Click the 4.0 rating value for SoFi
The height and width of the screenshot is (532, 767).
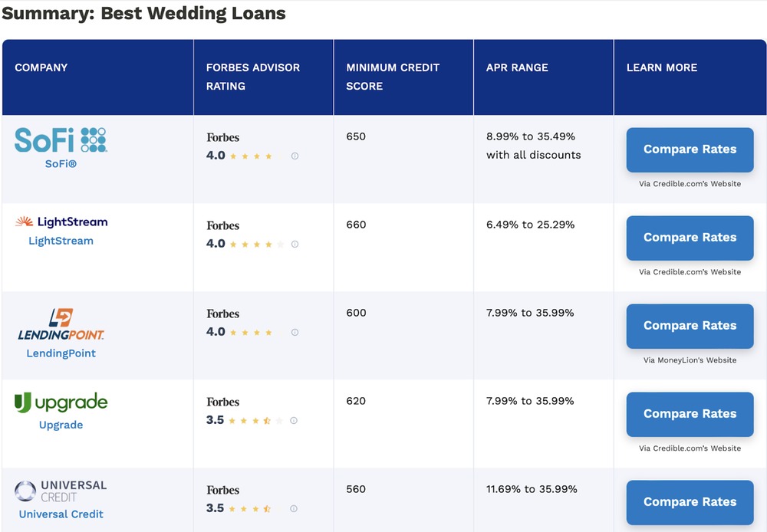(216, 156)
